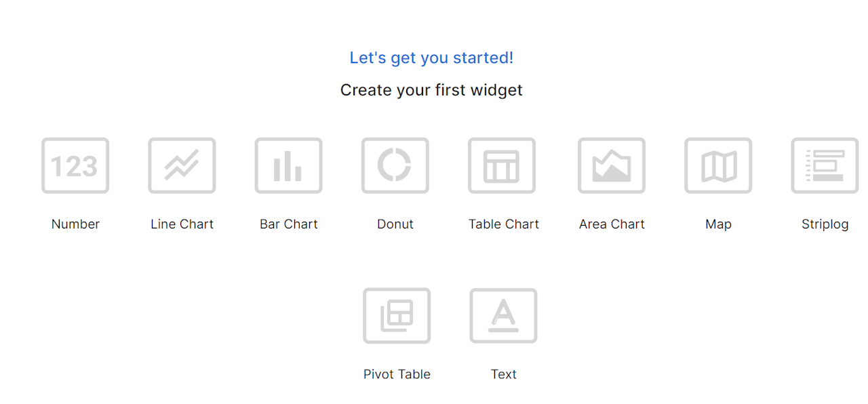This screenshot has width=868, height=404.
Task: Select the "Bar Chart" text label
Action: 289,224
